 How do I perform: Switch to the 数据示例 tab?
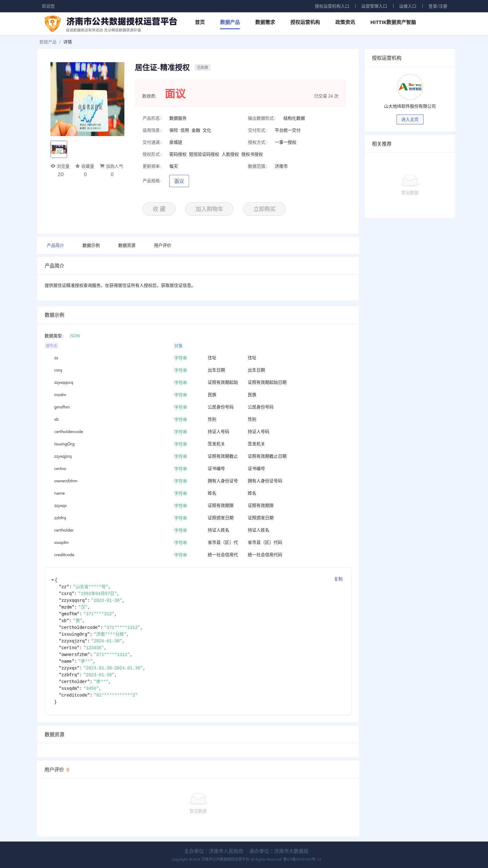(x=91, y=245)
